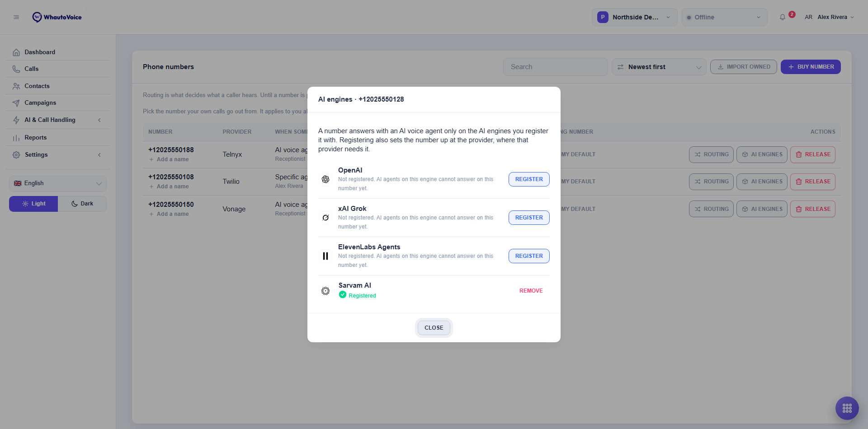Close the AI engines dialog
This screenshot has height=429, width=868.
pyautogui.click(x=434, y=328)
